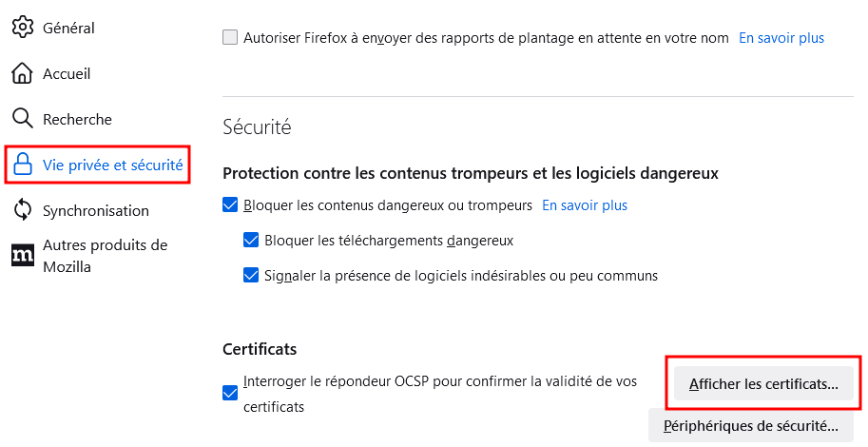Screen dimensions: 868x447
Task: Switch to the Recherche settings panel
Action: tap(78, 119)
